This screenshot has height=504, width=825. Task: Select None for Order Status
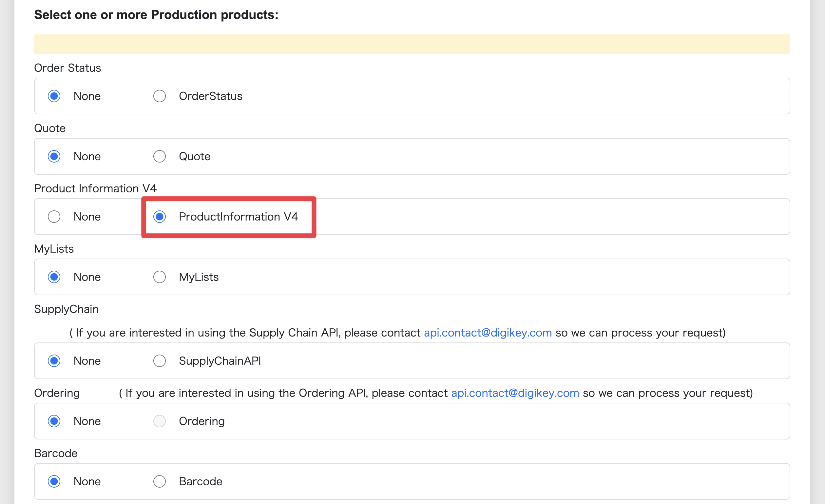[54, 96]
